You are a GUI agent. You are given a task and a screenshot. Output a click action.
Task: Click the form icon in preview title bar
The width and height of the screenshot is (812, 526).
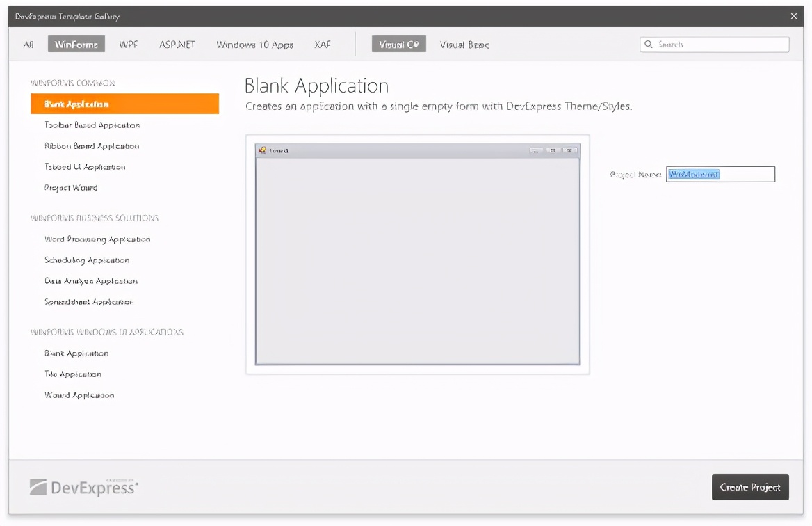(263, 150)
